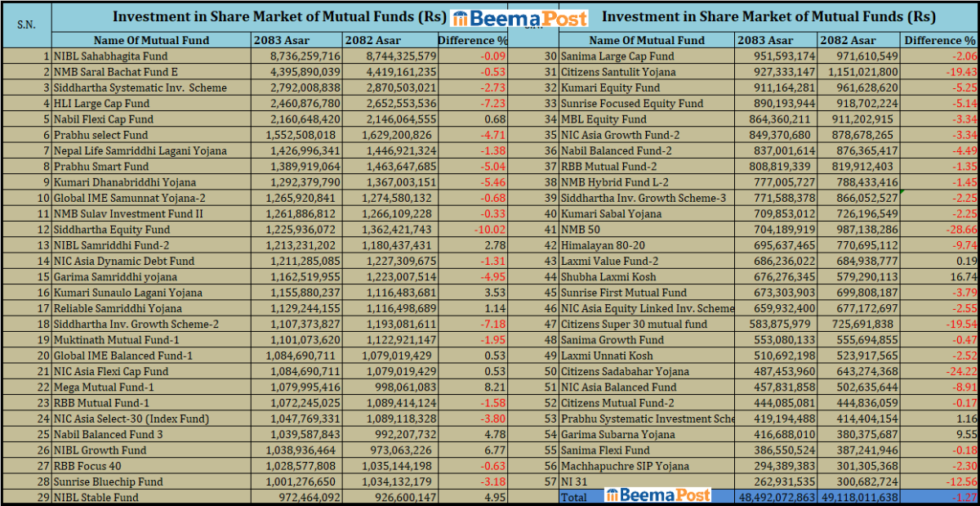The width and height of the screenshot is (980, 506).
Task: Select the Siddhartha Equity Fund cell
Action: (x=151, y=230)
